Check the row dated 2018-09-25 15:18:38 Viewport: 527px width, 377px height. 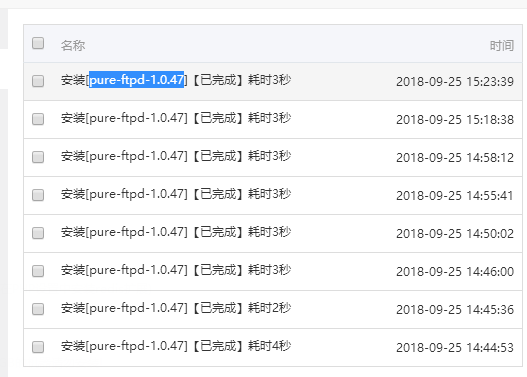[38, 119]
